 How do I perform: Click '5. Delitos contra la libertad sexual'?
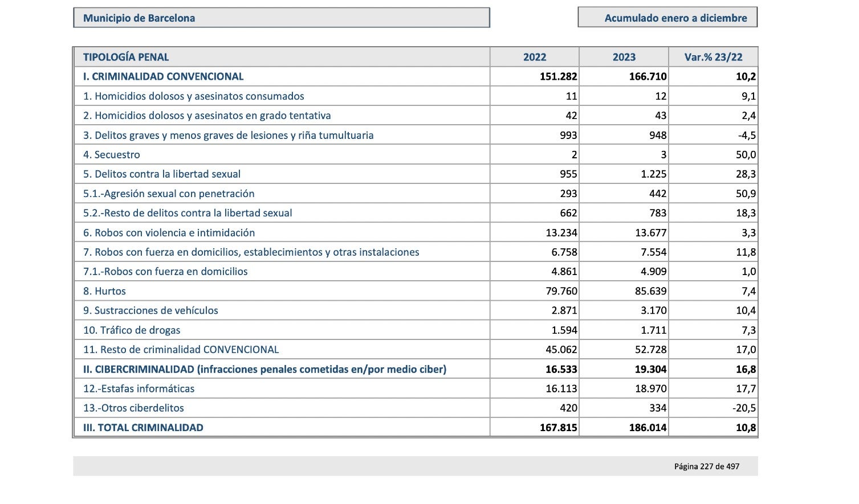[162, 174]
